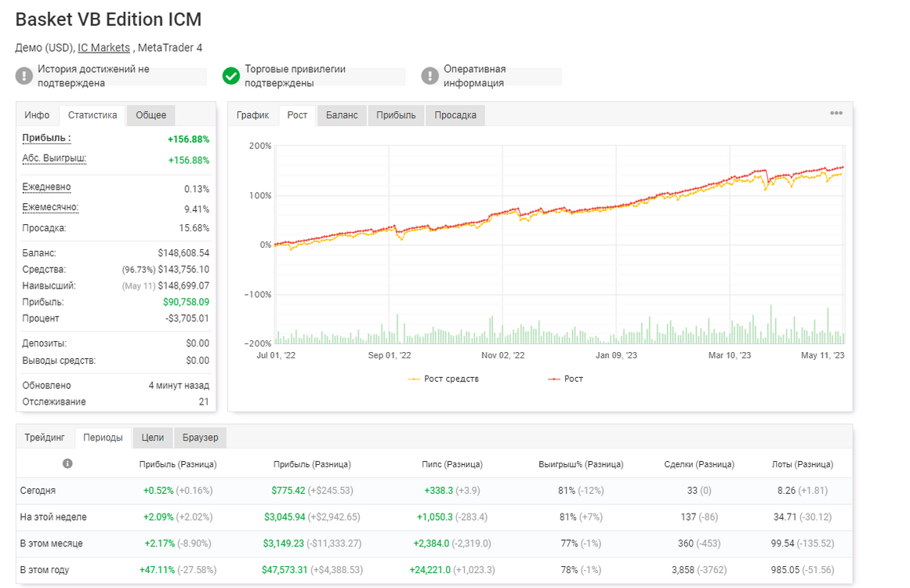
Task: Click the monthly value 9.41%
Action: (197, 209)
